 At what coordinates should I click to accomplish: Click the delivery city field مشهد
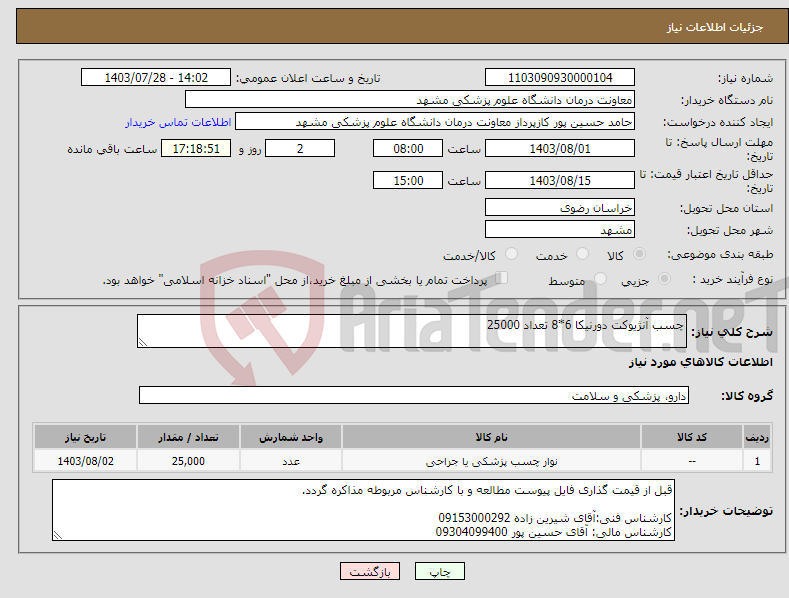tap(560, 230)
